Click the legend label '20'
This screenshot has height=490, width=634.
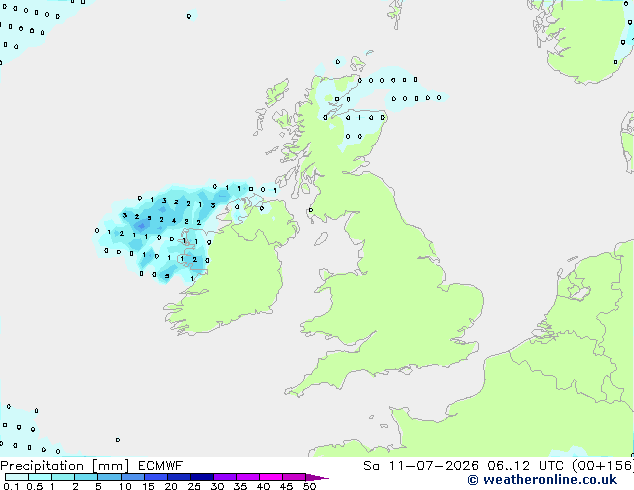(x=171, y=486)
